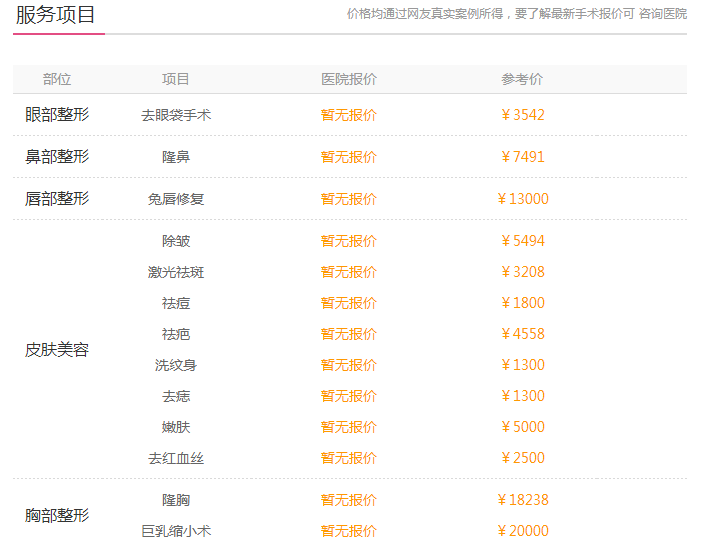Viewport: 708px width, 548px height.
Task: Click the 唇部整形 category label
Action: point(57,199)
